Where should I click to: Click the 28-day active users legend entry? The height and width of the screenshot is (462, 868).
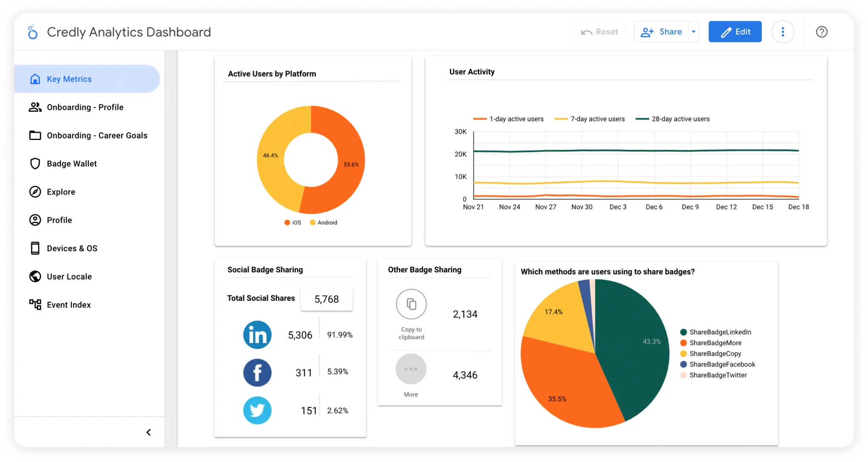[x=672, y=119]
